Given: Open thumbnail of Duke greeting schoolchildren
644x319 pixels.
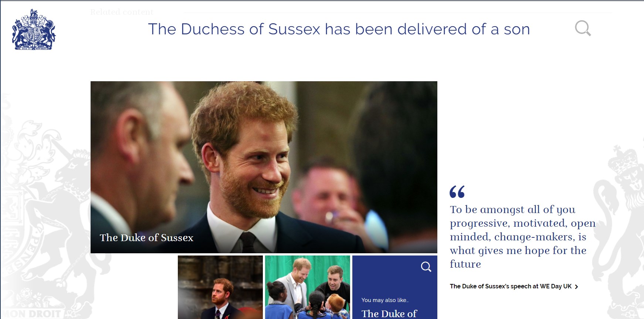Looking at the screenshot, I should 308,287.
